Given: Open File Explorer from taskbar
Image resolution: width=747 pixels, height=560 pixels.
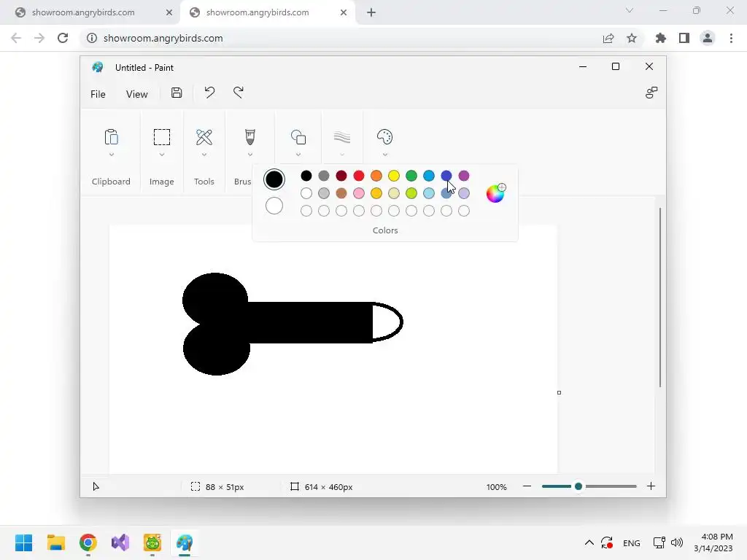Looking at the screenshot, I should tap(55, 542).
